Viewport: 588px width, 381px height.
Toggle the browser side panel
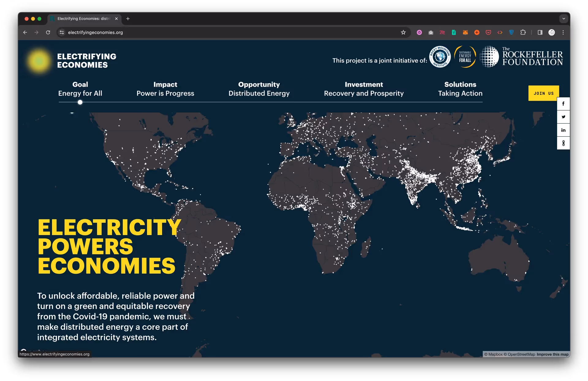[540, 32]
